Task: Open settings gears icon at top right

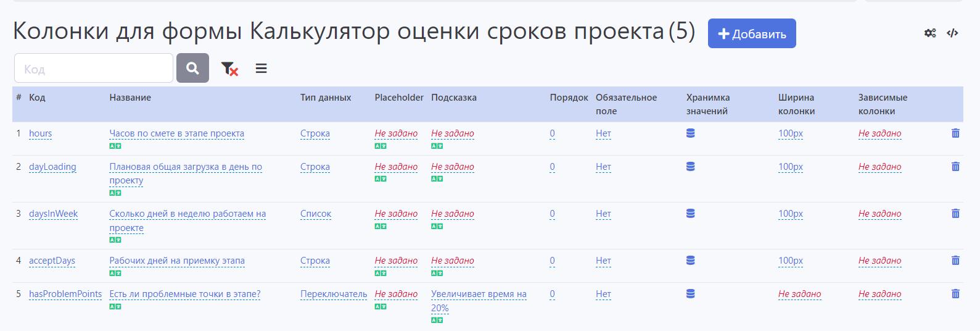Action: tap(930, 33)
